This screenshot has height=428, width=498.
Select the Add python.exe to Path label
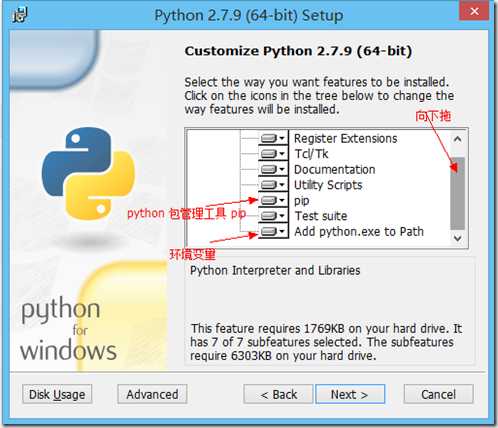coord(359,231)
